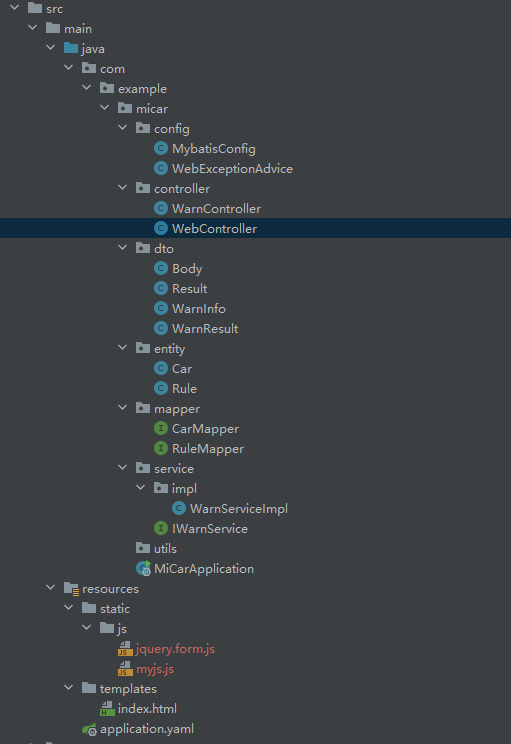Click the IWarnService interface icon
511x744 pixels.
[161, 528]
